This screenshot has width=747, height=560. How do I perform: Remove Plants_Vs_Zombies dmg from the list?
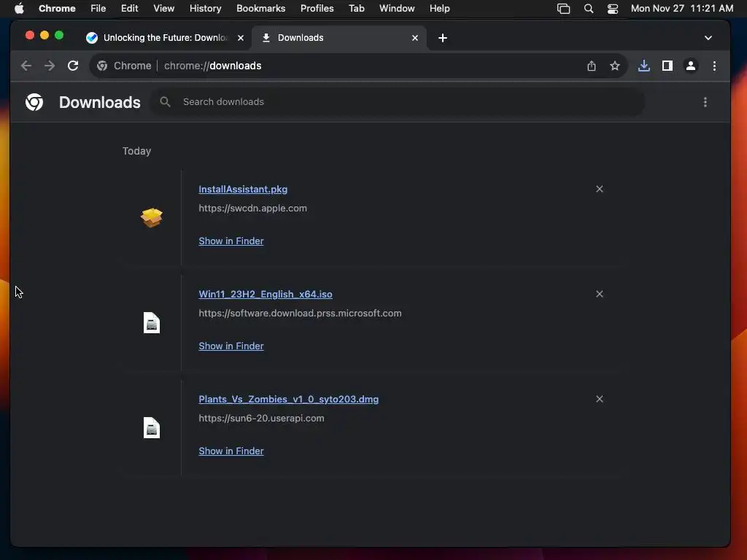pos(600,399)
